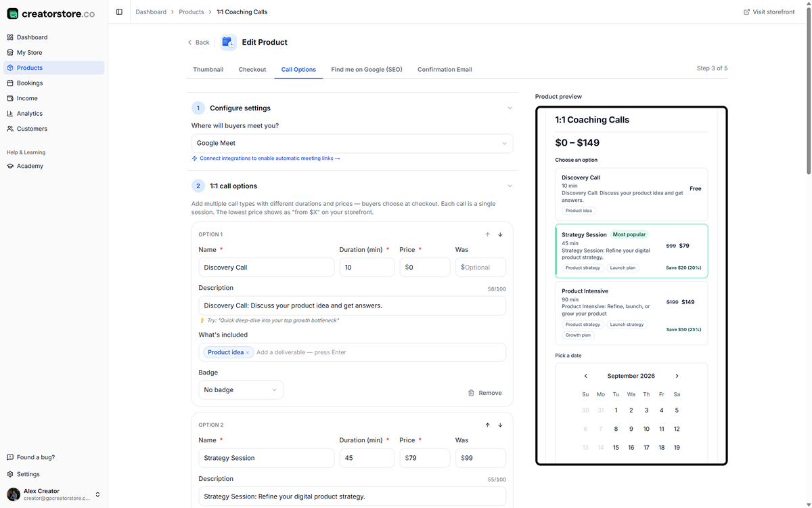Move Option 2 up with the arrow

click(487, 425)
